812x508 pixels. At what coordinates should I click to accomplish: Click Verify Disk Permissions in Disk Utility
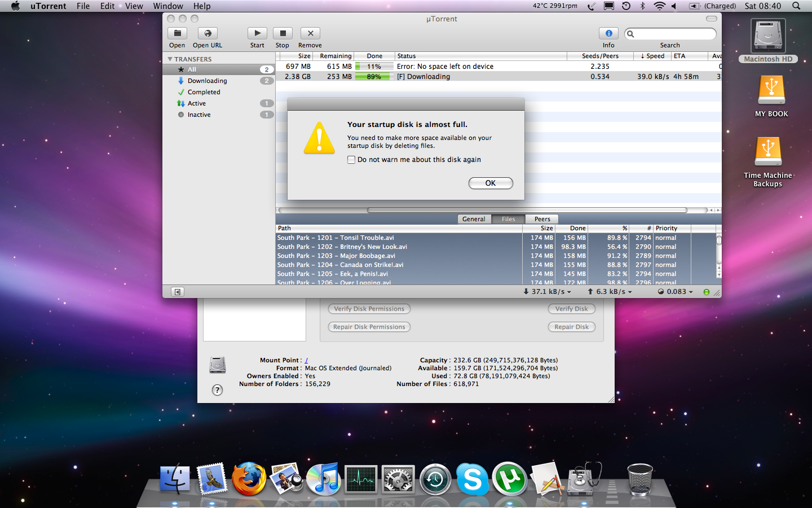point(369,309)
